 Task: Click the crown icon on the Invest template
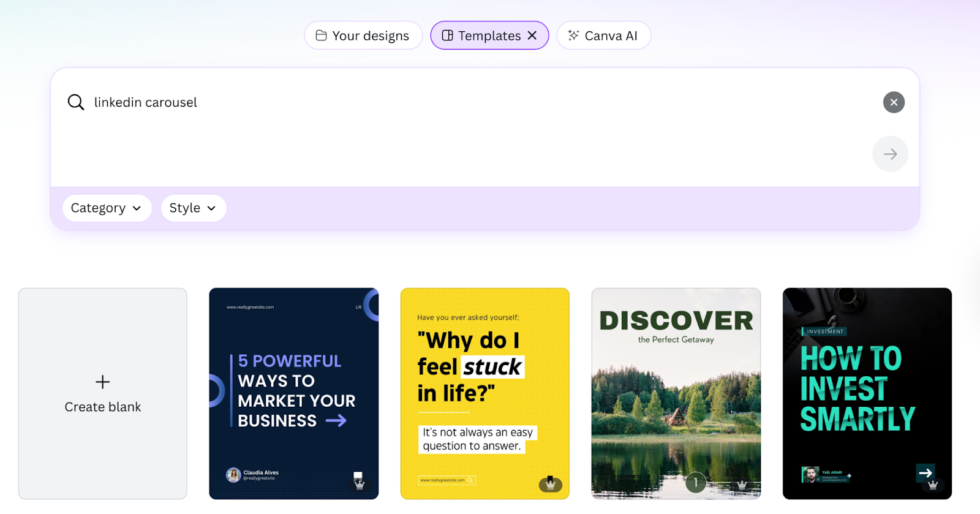tap(933, 485)
